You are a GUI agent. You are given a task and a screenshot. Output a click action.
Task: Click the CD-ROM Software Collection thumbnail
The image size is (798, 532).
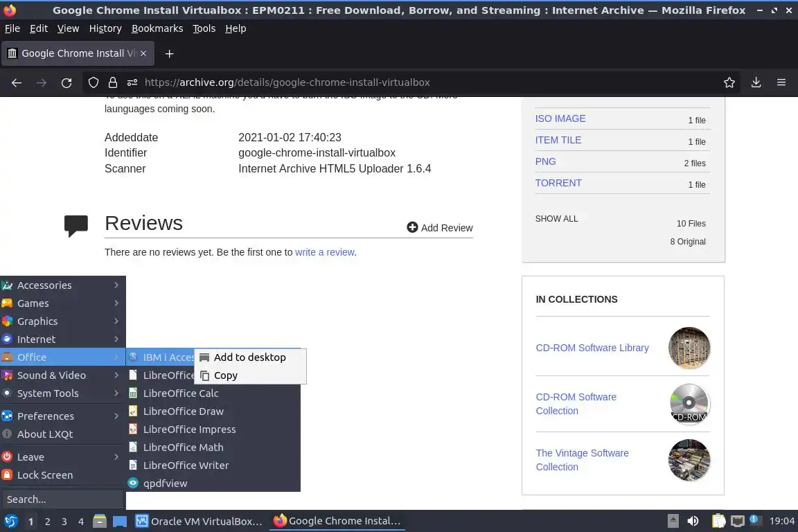[x=689, y=405]
